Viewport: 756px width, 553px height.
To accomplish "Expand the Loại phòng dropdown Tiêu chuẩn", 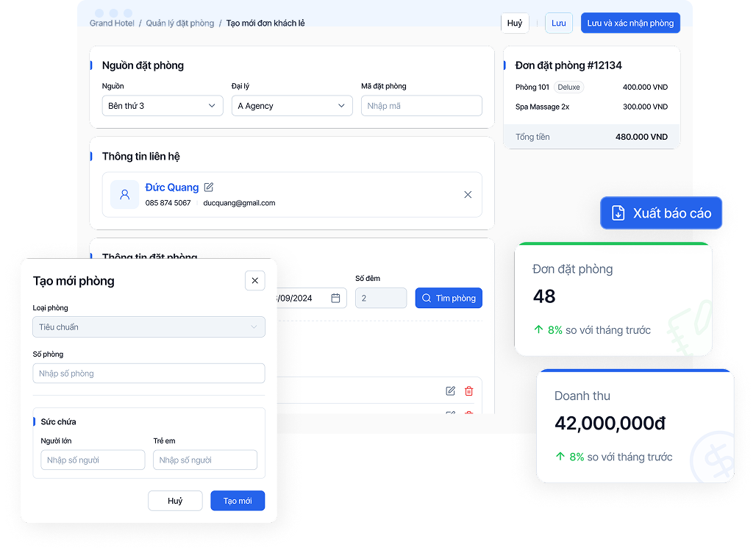I will tap(149, 327).
